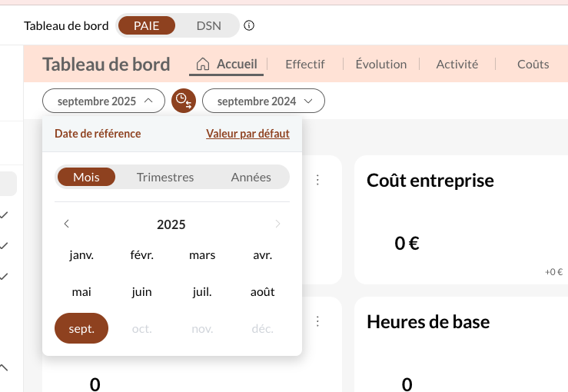Select août 2025 as reference month
568x392 pixels.
click(x=262, y=292)
